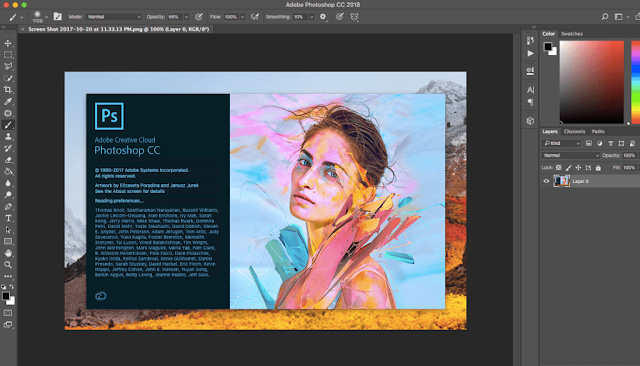Pick a color in the color field

point(591,82)
